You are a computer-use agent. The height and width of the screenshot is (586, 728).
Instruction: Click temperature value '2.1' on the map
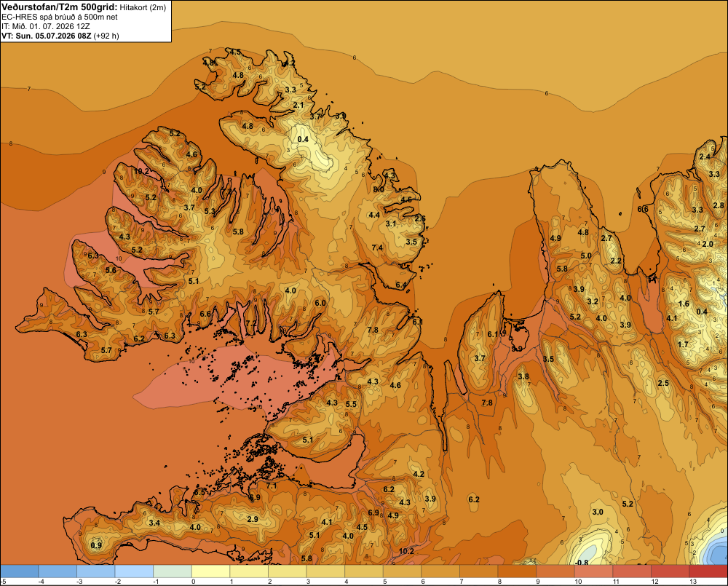click(298, 105)
